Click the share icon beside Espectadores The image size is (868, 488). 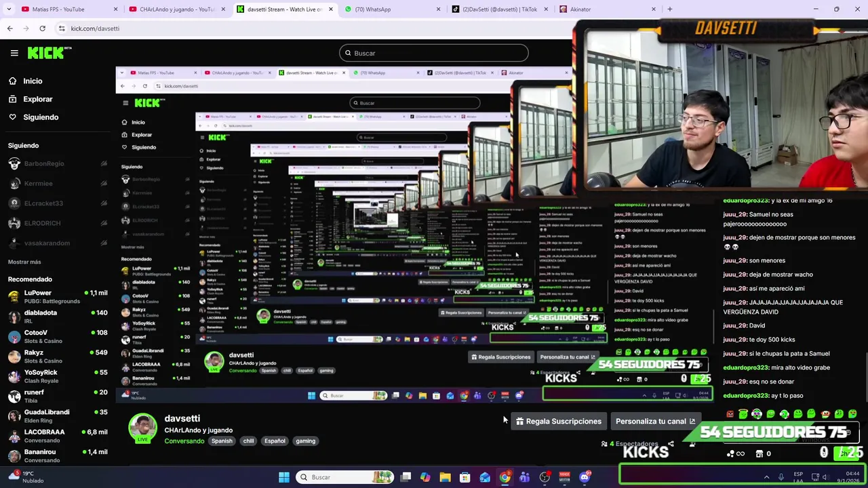click(x=671, y=444)
